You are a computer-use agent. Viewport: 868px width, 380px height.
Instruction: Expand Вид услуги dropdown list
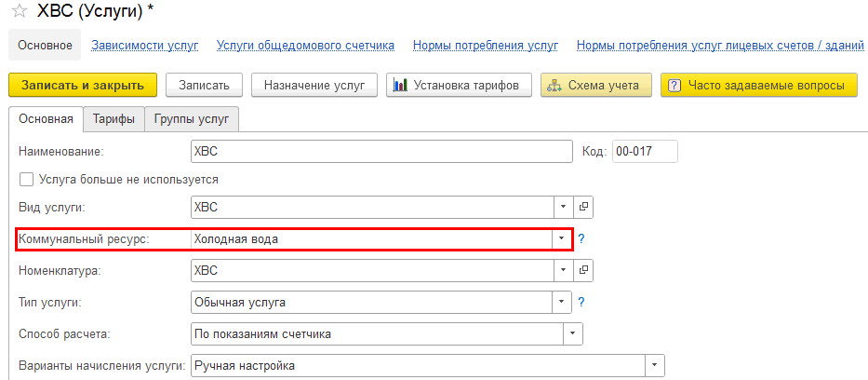point(563,207)
